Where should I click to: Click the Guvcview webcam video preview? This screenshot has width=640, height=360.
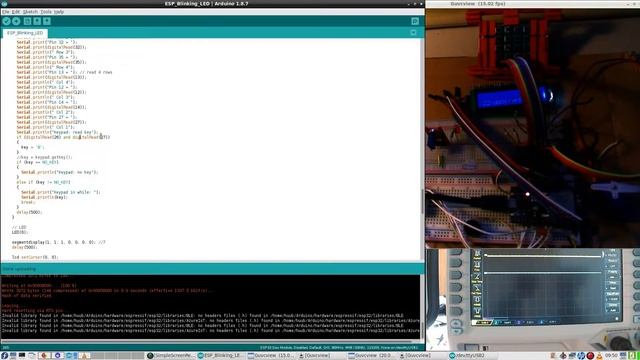[x=533, y=129]
